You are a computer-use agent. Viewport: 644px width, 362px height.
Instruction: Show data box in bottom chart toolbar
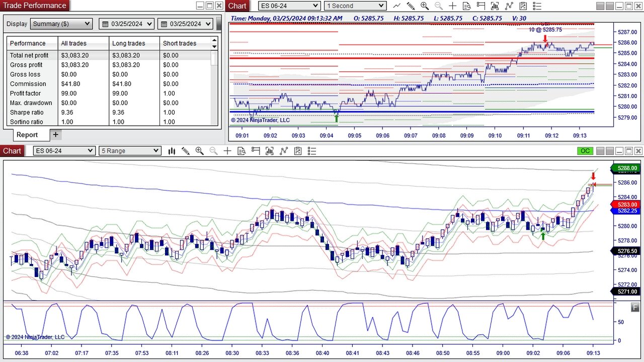[242, 151]
